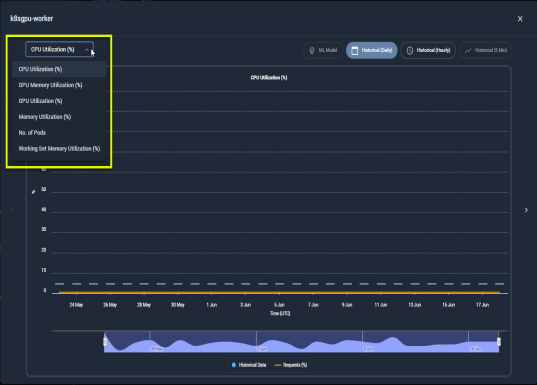This screenshot has height=385, width=537.
Task: Toggle Requests (%) series in legend
Action: 291,365
